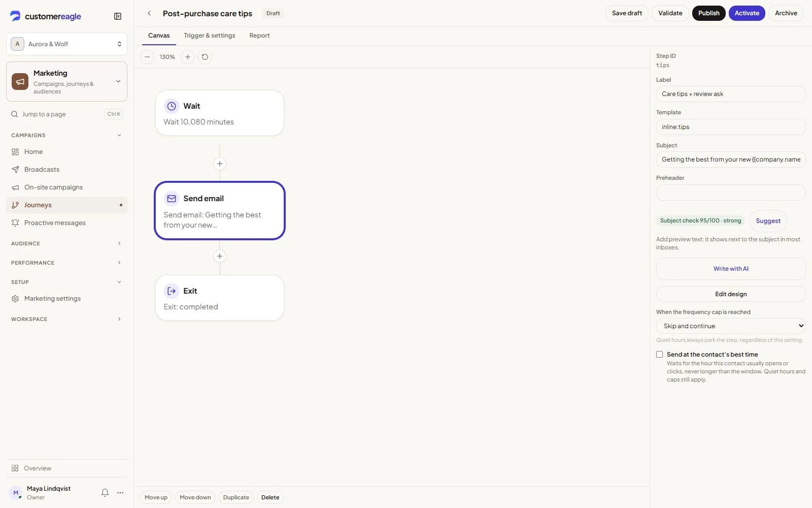Switch to the Trigger & settings tab
The image size is (812, 508).
click(x=209, y=36)
